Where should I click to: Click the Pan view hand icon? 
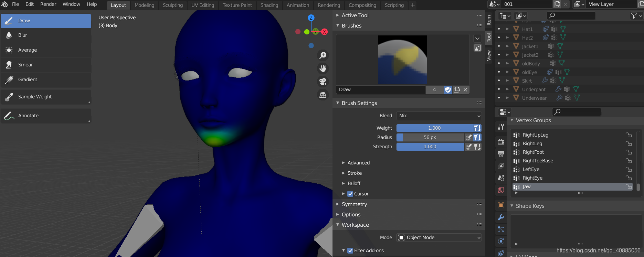[323, 68]
